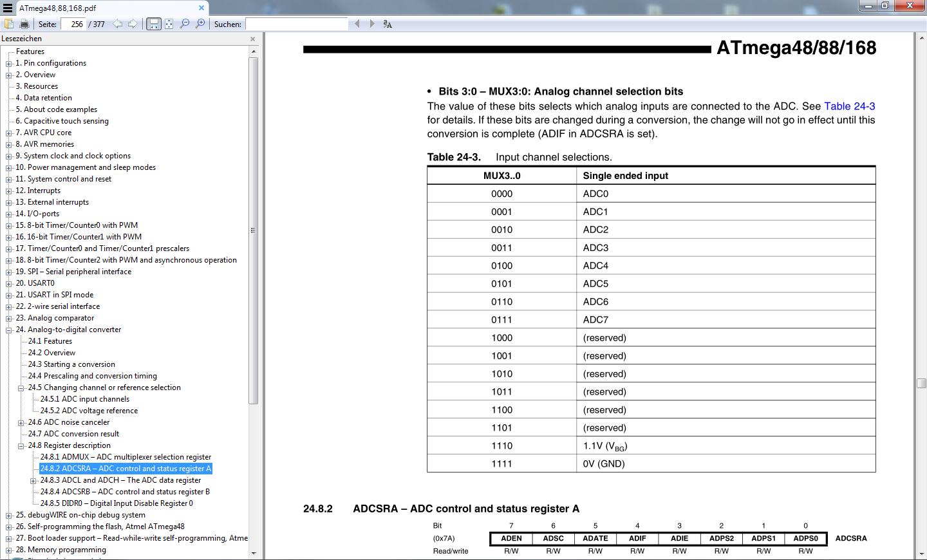The width and height of the screenshot is (927, 560).
Task: Click bookmarks panel scroll-down arrow
Action: click(x=253, y=553)
